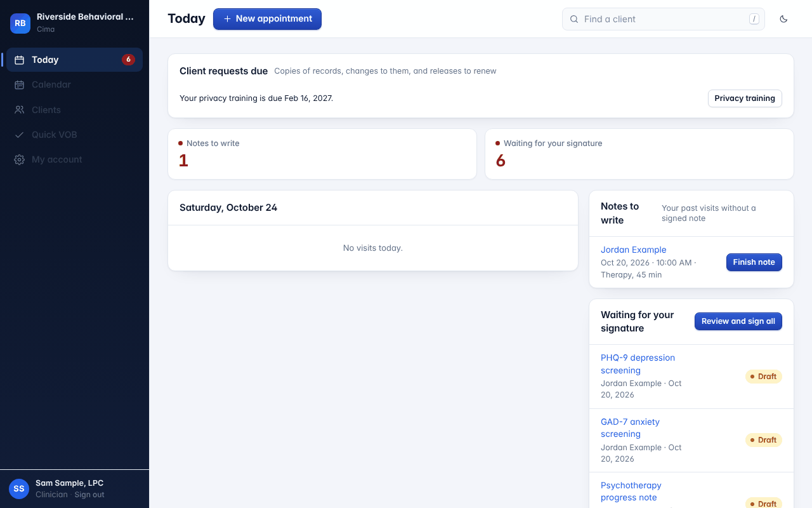812x508 pixels.
Task: Click the search magnifier icon
Action: pyautogui.click(x=574, y=19)
